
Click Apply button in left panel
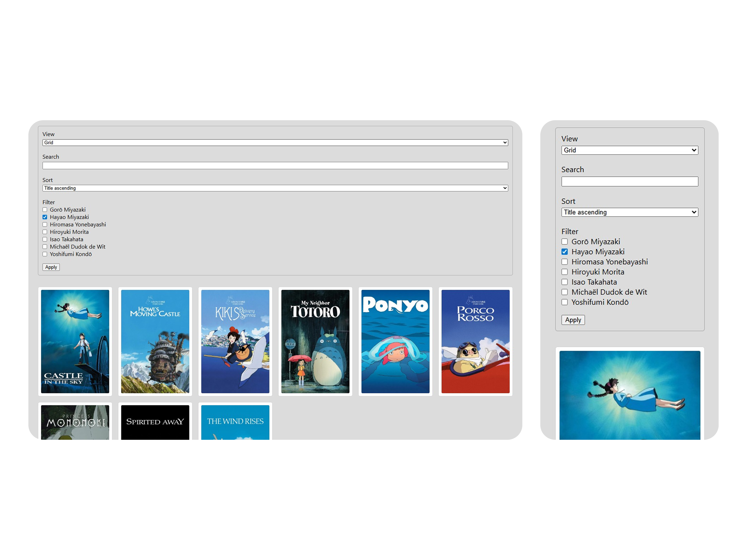point(51,267)
